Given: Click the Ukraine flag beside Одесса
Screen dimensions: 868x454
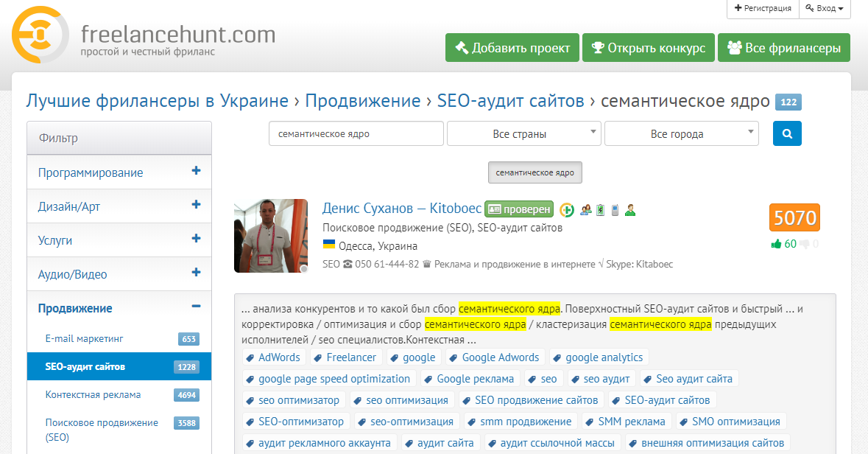Looking at the screenshot, I should pos(329,245).
